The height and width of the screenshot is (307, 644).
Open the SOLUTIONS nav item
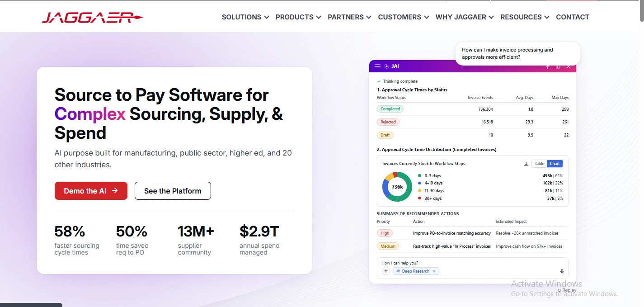click(241, 17)
